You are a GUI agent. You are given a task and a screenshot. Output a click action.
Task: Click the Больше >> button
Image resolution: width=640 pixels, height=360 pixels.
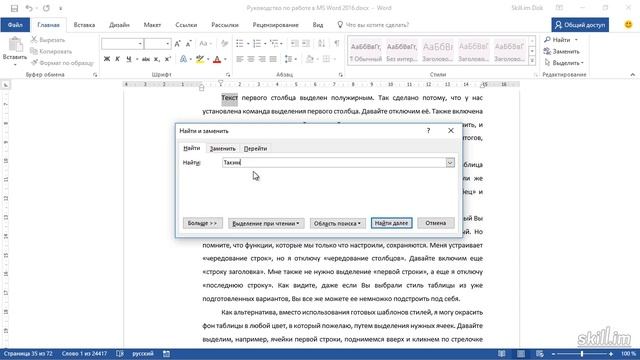202,223
